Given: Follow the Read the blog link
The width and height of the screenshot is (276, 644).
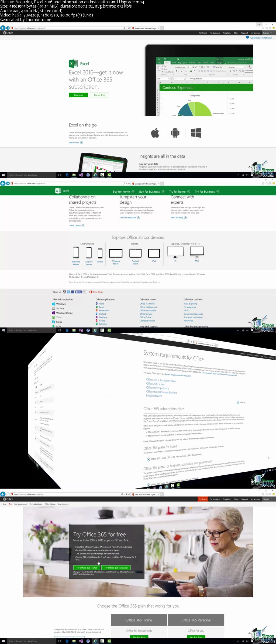Looking at the screenshot, I should click(x=178, y=217).
